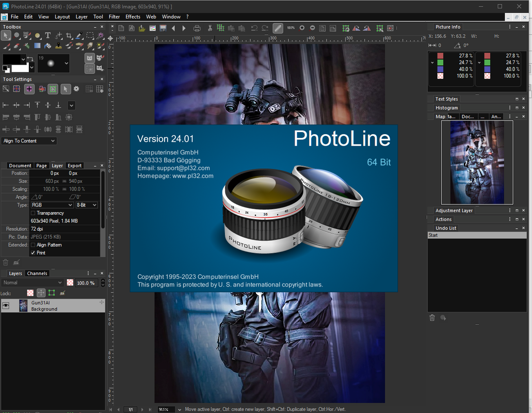
Task: Select the Text tool in Toolbox
Action: (48, 35)
